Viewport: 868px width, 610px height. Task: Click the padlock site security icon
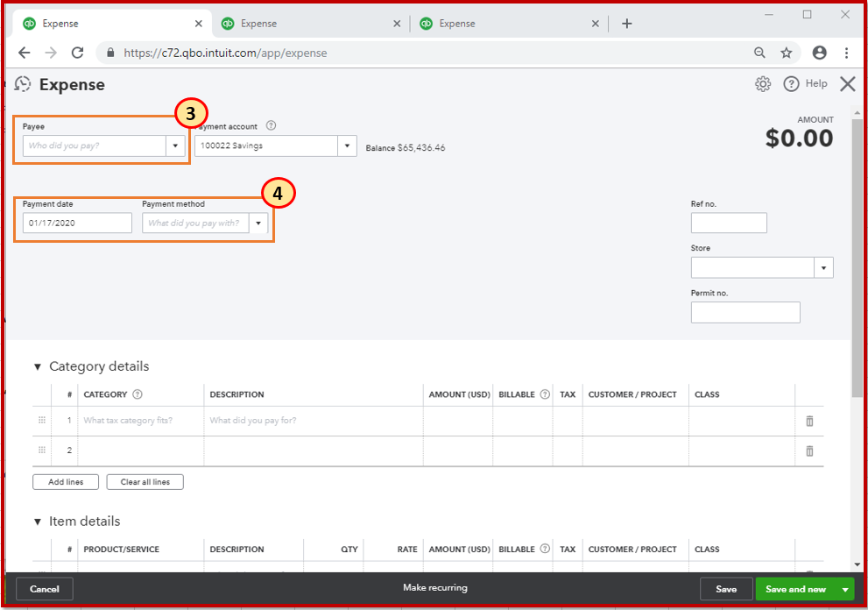pyautogui.click(x=110, y=53)
